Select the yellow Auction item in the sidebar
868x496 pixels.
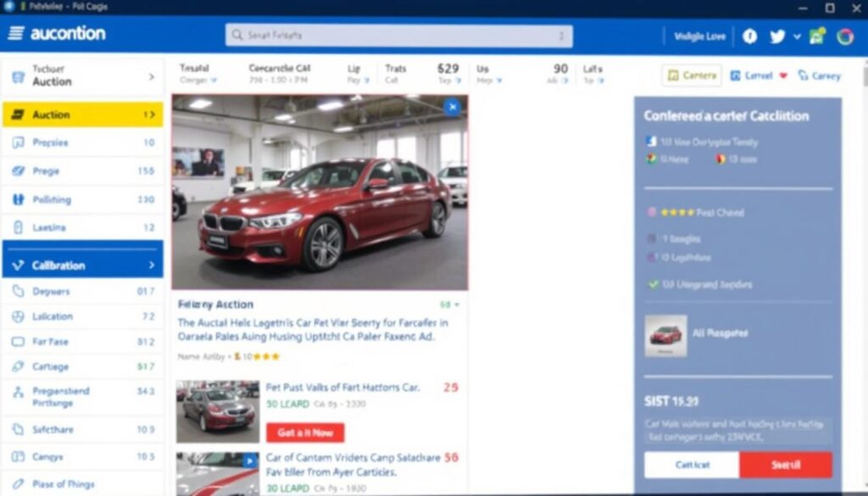tap(82, 114)
